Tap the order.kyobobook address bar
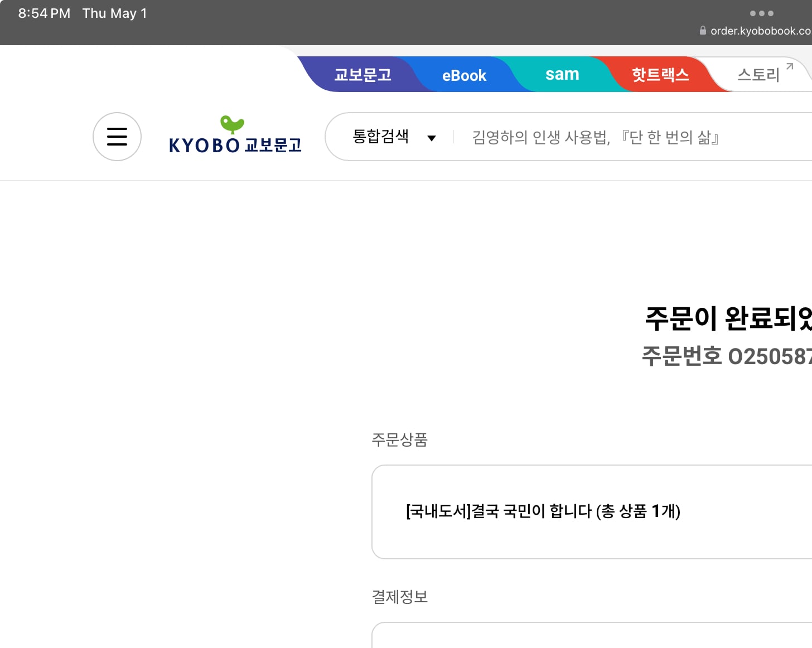The height and width of the screenshot is (648, 812). point(756,31)
